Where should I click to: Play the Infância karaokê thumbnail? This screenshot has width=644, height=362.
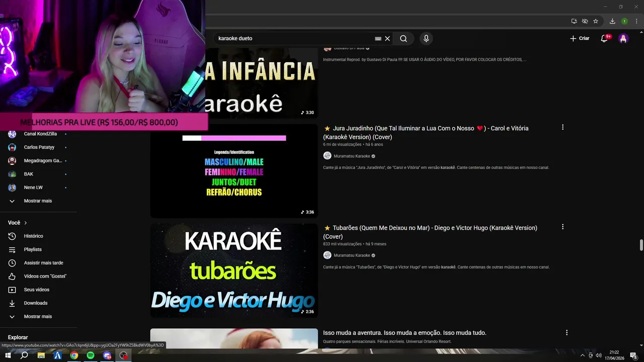pyautogui.click(x=261, y=83)
